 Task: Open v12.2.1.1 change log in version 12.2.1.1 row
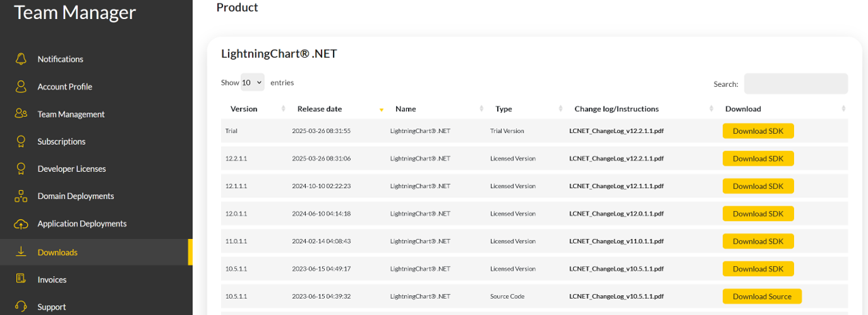click(616, 158)
